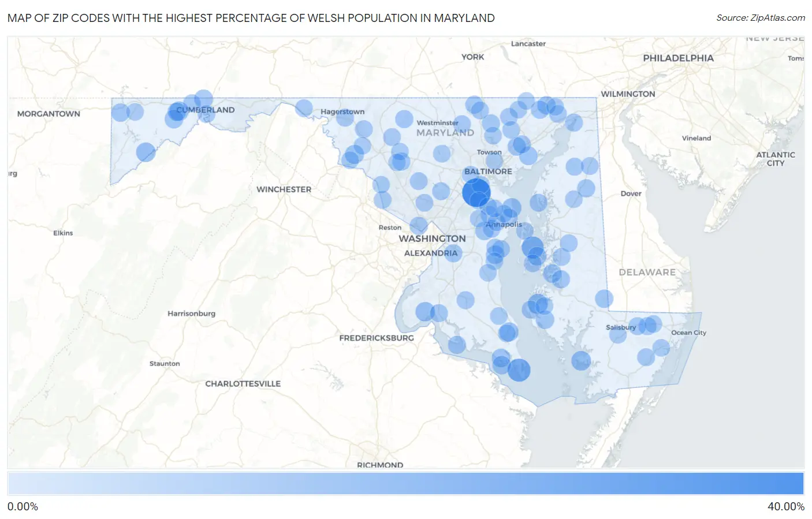
Task: Click the Staunton city label
Action: 165,364
